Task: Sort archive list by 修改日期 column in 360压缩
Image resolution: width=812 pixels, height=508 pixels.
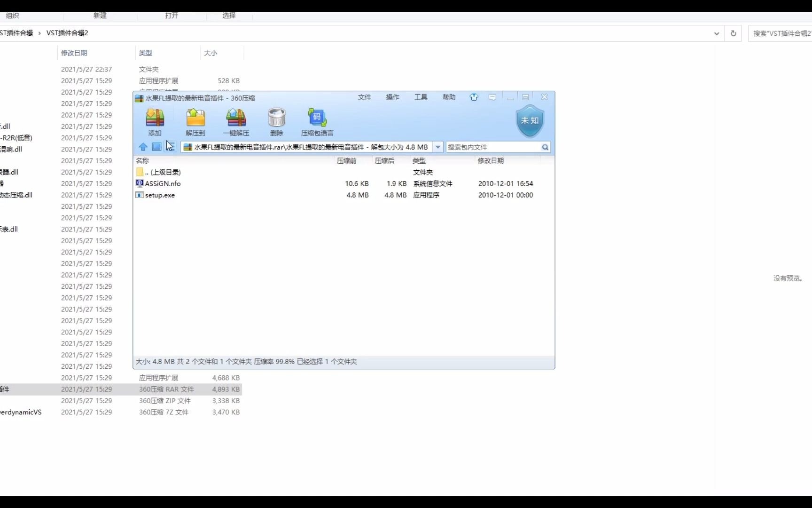Action: pyautogui.click(x=491, y=161)
